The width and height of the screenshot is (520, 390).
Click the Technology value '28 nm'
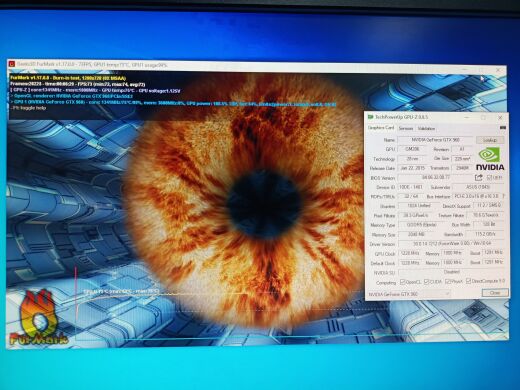pos(412,159)
